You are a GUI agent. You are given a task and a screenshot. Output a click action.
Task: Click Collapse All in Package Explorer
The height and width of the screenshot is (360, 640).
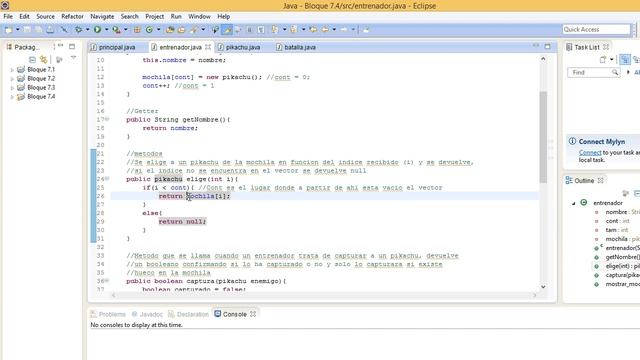(32, 60)
